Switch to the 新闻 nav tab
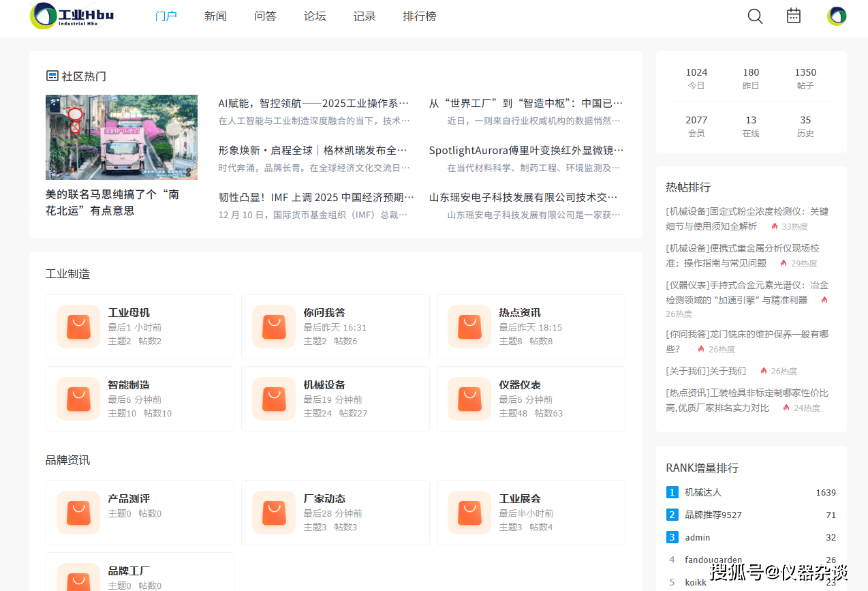Screen dimensions: 868x591 tap(215, 16)
